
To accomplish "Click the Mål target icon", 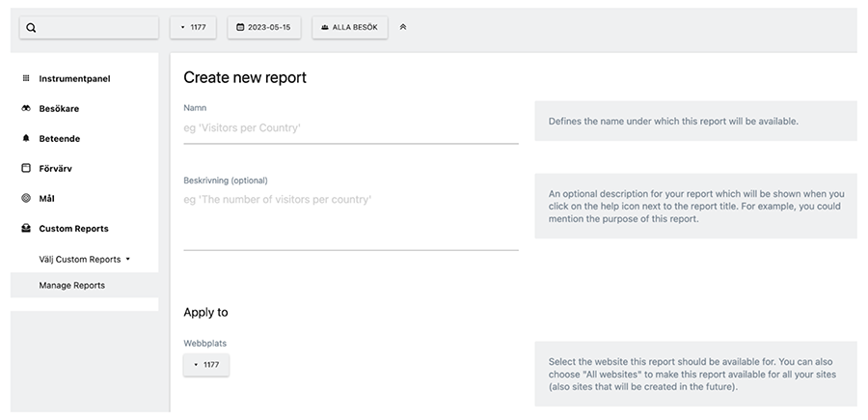I will (x=26, y=198).
